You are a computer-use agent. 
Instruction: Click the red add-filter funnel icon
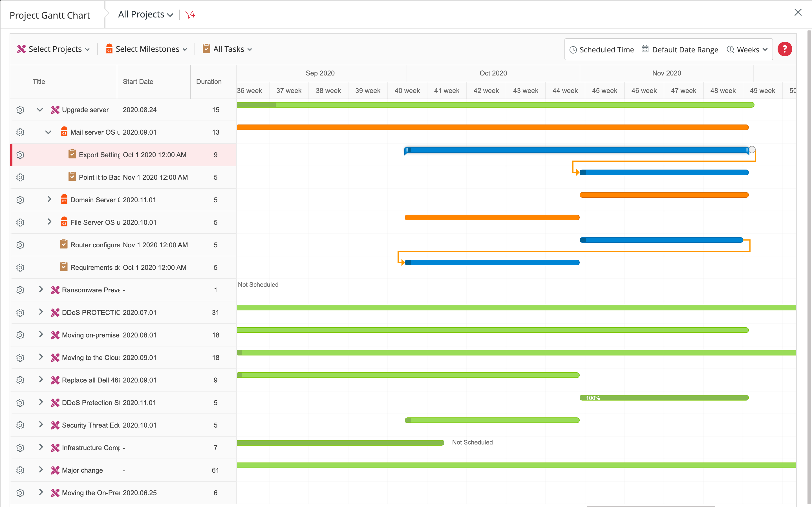coord(190,14)
